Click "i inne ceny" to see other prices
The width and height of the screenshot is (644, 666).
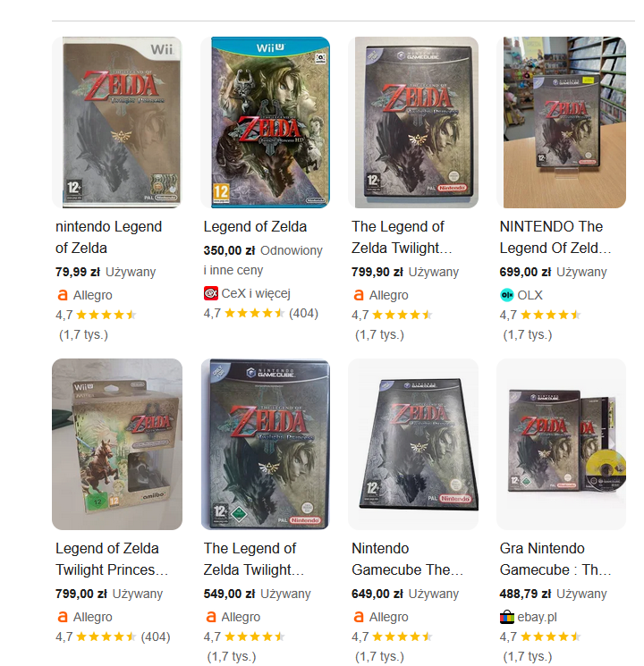coord(233,270)
